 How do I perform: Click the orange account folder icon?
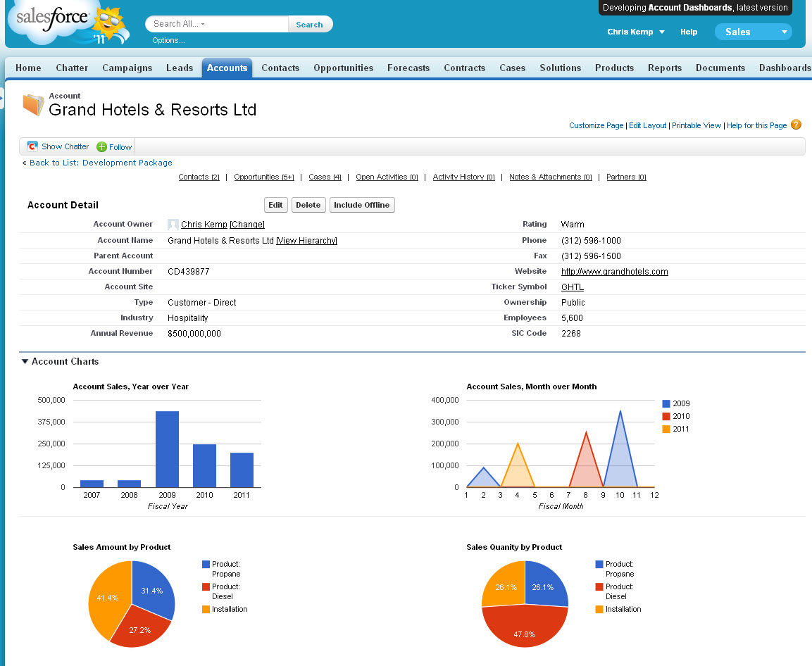[x=32, y=104]
